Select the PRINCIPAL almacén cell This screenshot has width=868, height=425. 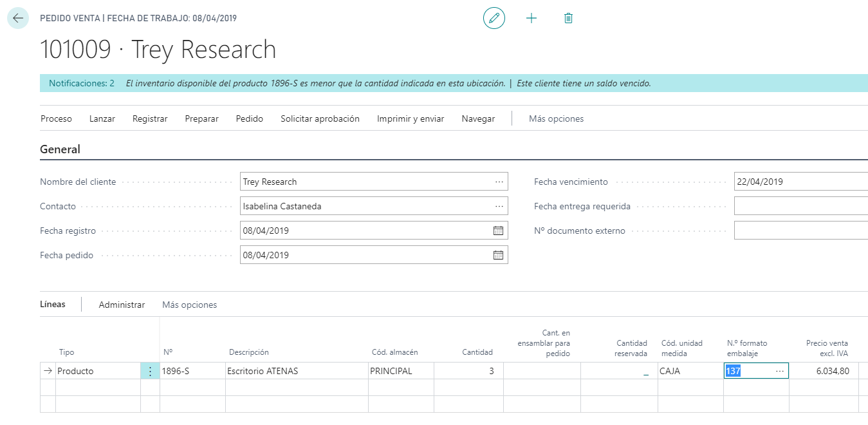click(x=401, y=371)
